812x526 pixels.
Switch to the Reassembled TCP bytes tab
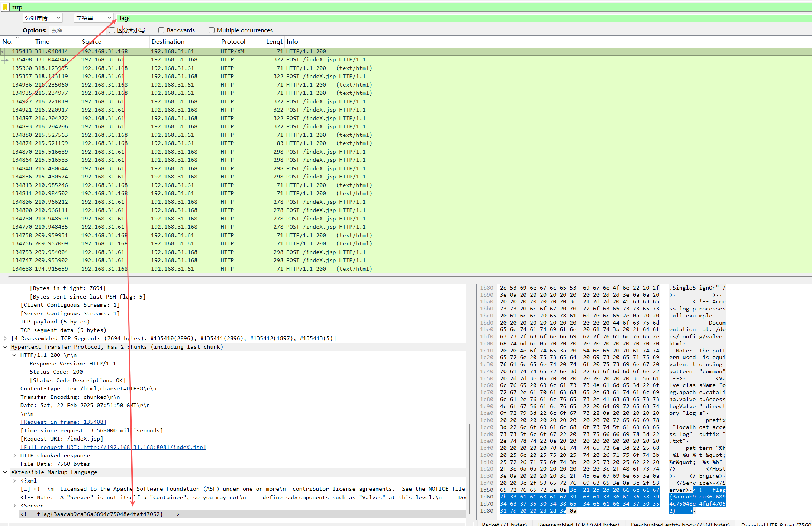coord(578,523)
